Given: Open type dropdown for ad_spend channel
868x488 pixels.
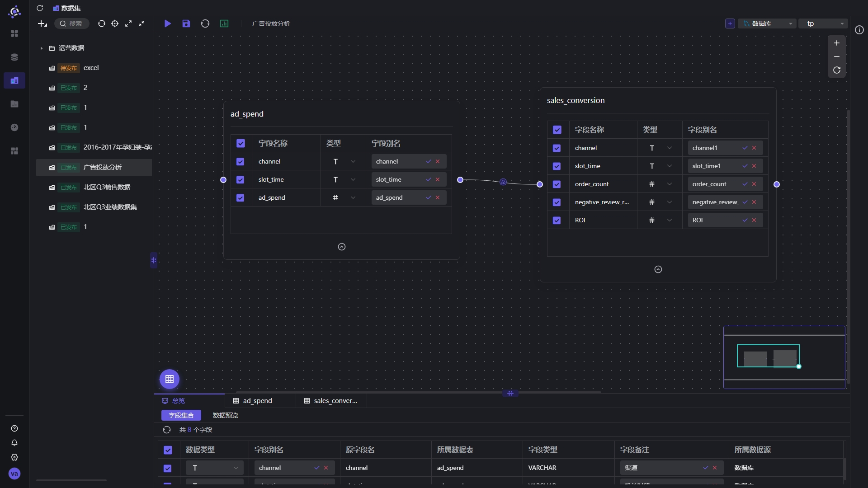Looking at the screenshot, I should (344, 161).
